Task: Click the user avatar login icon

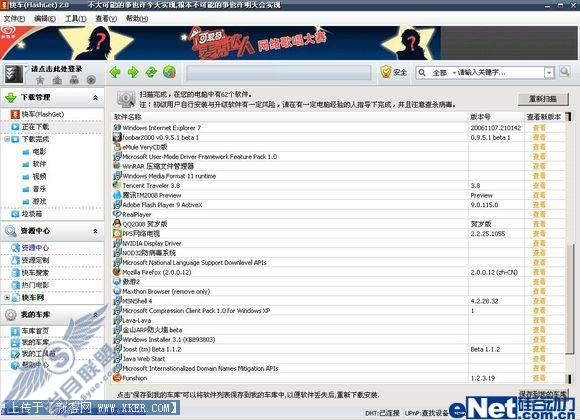Action: [x=14, y=74]
